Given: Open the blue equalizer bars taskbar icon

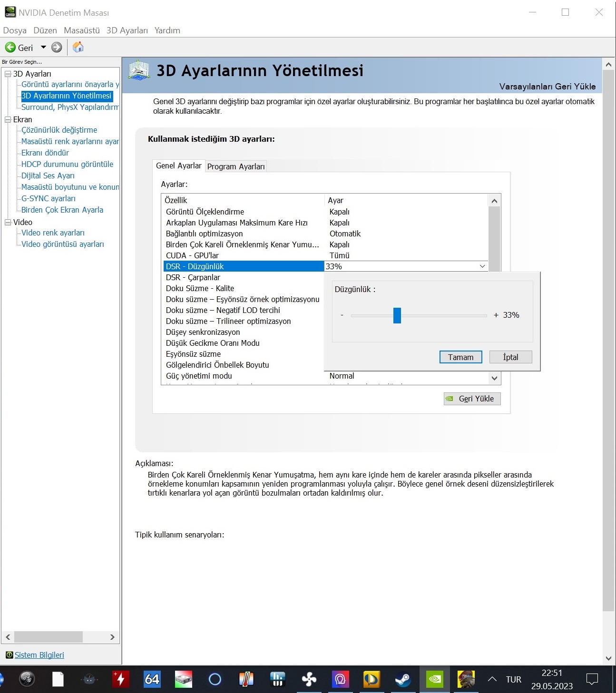Looking at the screenshot, I should coord(277,679).
